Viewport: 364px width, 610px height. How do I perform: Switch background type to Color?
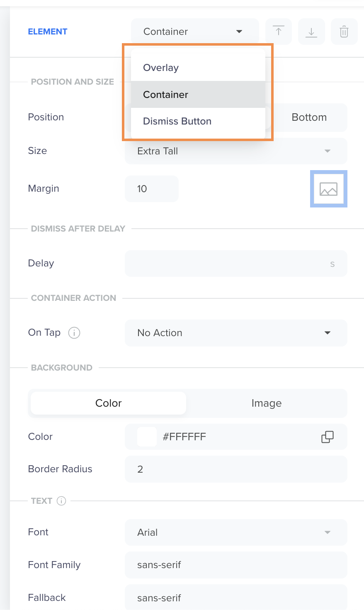[x=109, y=403]
